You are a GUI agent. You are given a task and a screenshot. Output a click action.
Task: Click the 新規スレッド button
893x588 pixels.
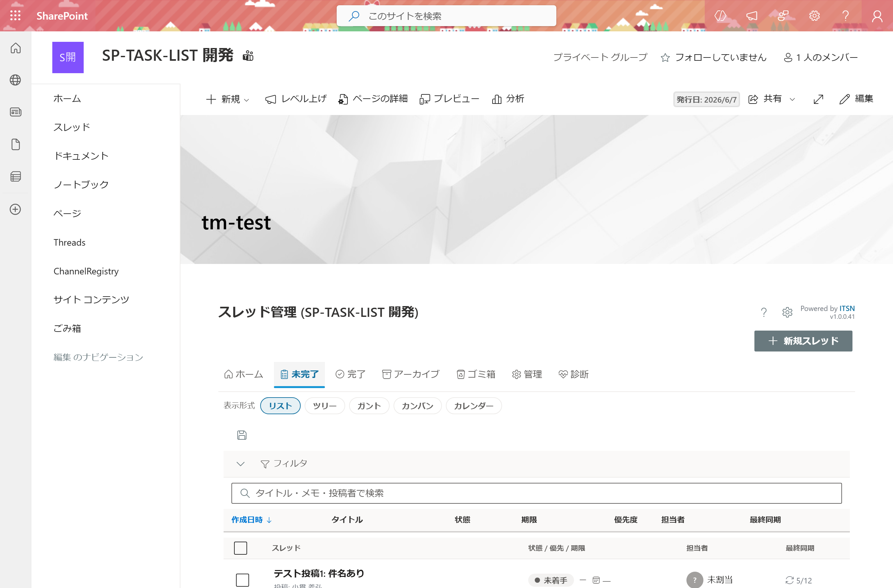tap(803, 341)
